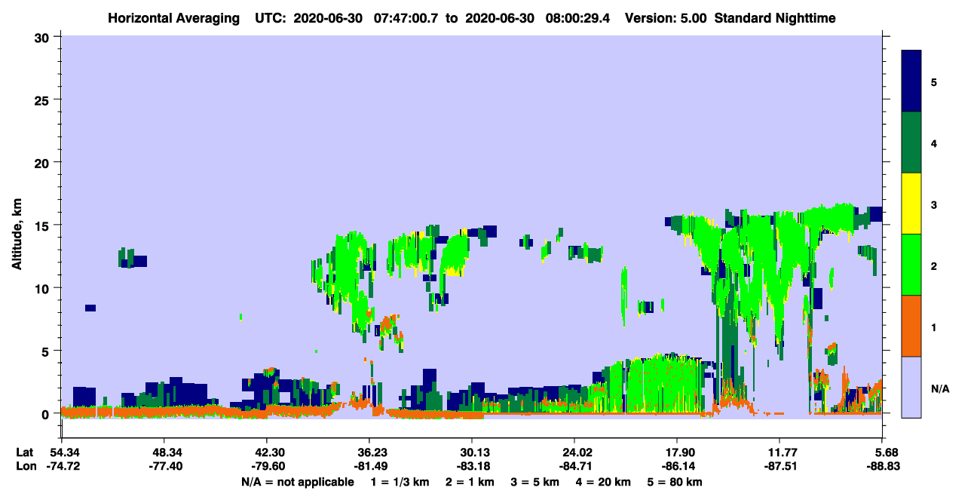Click longitude value -81.49
The image size is (980, 503).
tap(369, 467)
